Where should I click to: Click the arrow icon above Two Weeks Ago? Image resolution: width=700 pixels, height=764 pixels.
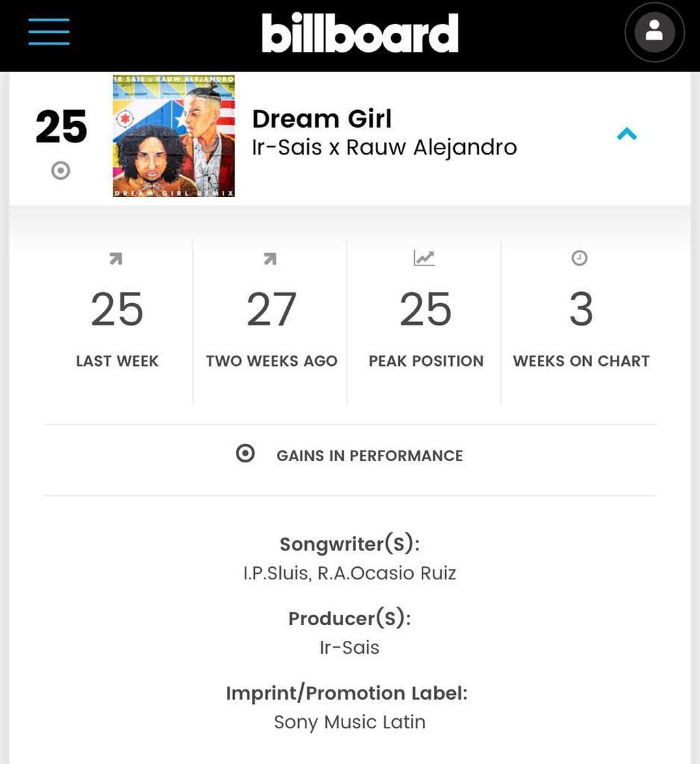click(270, 259)
